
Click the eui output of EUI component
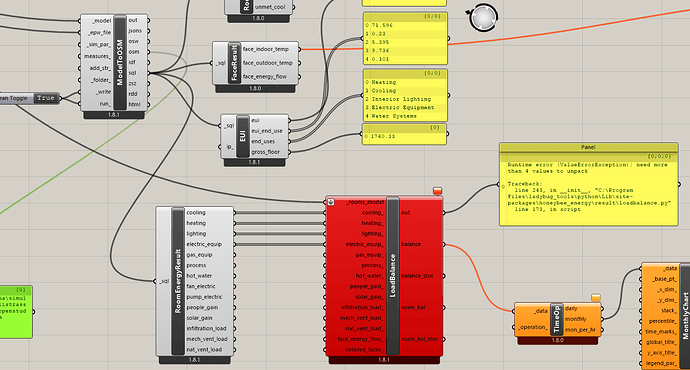click(255, 120)
